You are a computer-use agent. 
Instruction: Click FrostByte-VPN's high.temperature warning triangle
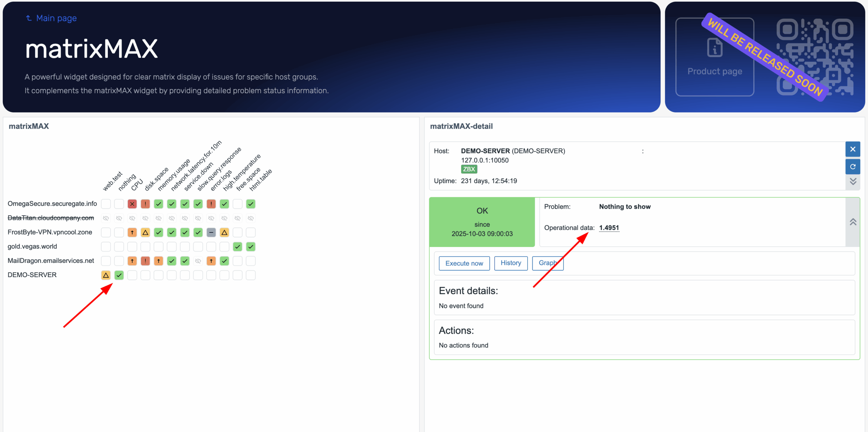tap(224, 232)
